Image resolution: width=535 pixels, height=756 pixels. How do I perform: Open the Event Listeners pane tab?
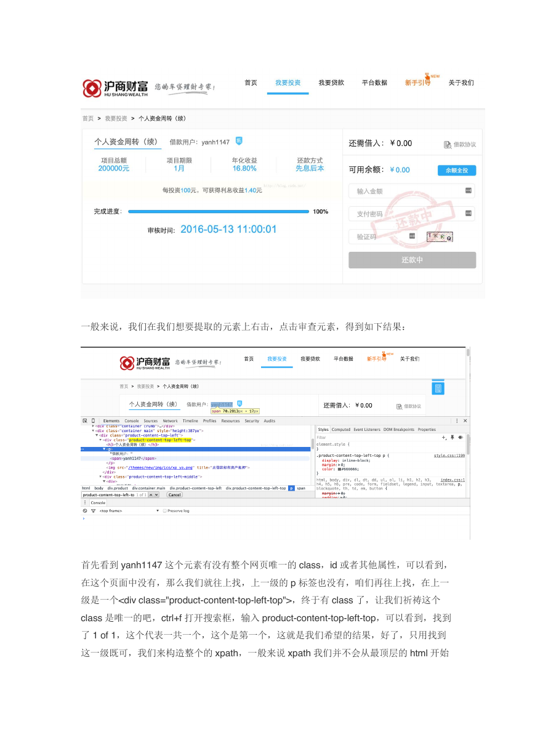pos(367,430)
